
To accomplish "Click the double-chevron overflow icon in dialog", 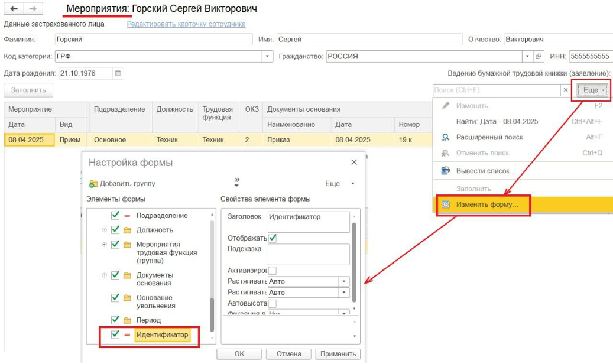I will [237, 182].
